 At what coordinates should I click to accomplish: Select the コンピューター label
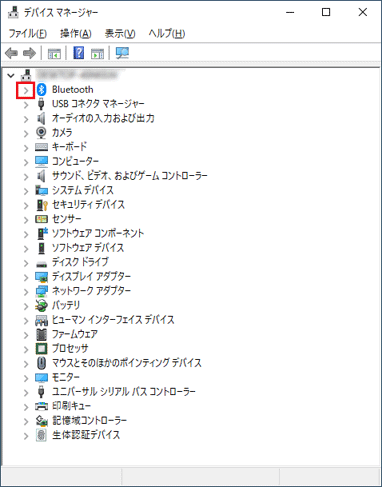pos(75,161)
